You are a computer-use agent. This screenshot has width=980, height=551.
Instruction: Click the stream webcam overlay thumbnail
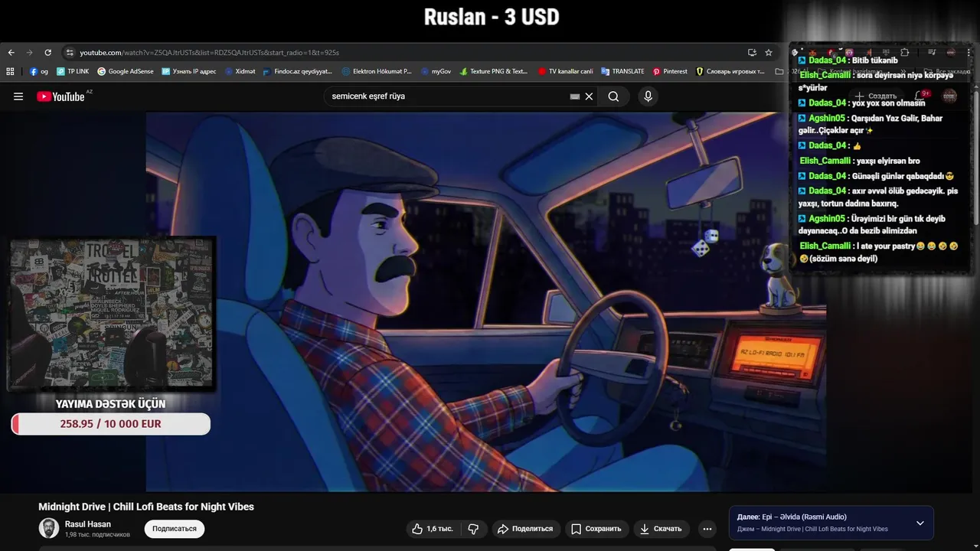[x=112, y=313]
